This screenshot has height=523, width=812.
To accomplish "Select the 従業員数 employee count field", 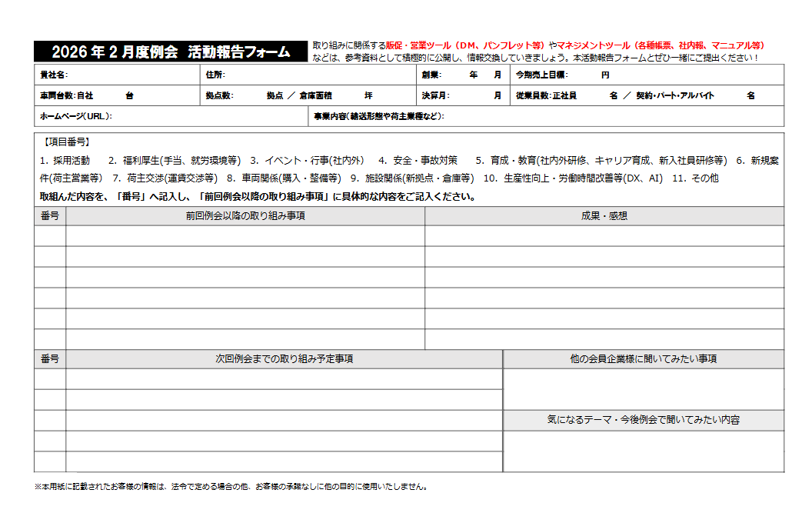I will (647, 95).
